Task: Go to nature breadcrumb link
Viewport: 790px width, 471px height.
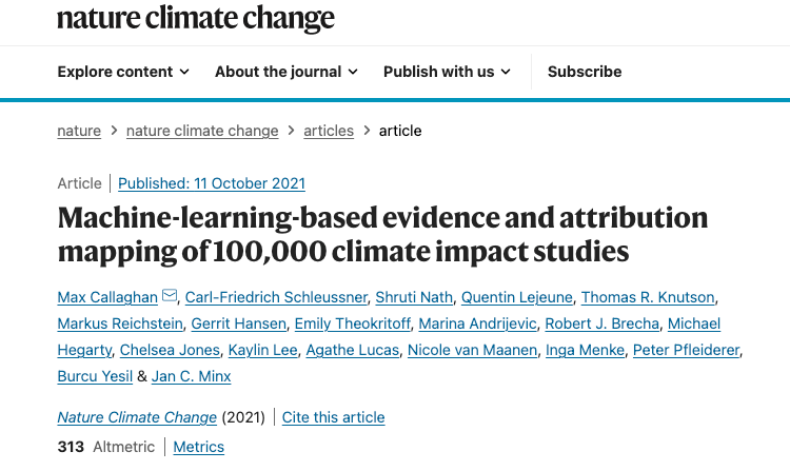Action: pos(79,130)
